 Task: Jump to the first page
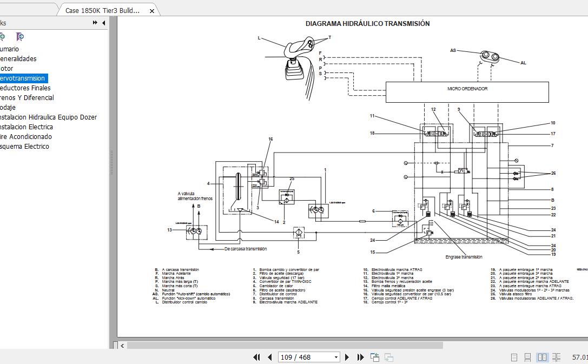(x=256, y=357)
